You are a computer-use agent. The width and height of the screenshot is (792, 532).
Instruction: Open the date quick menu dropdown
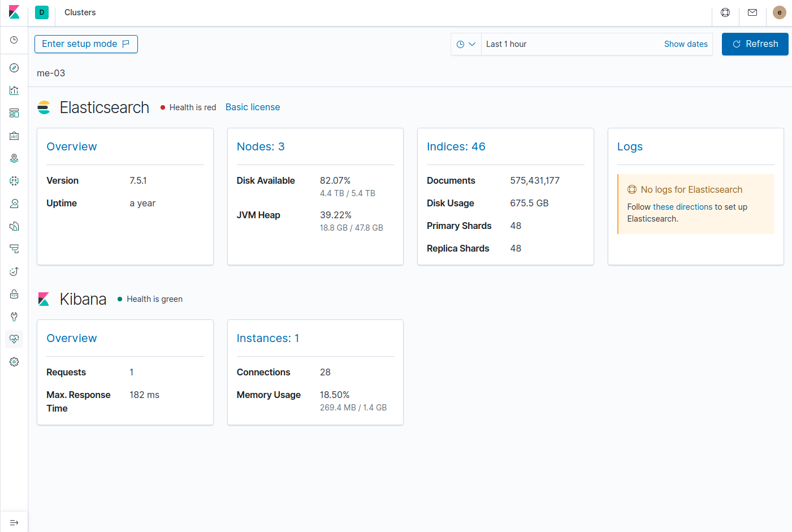coord(466,44)
